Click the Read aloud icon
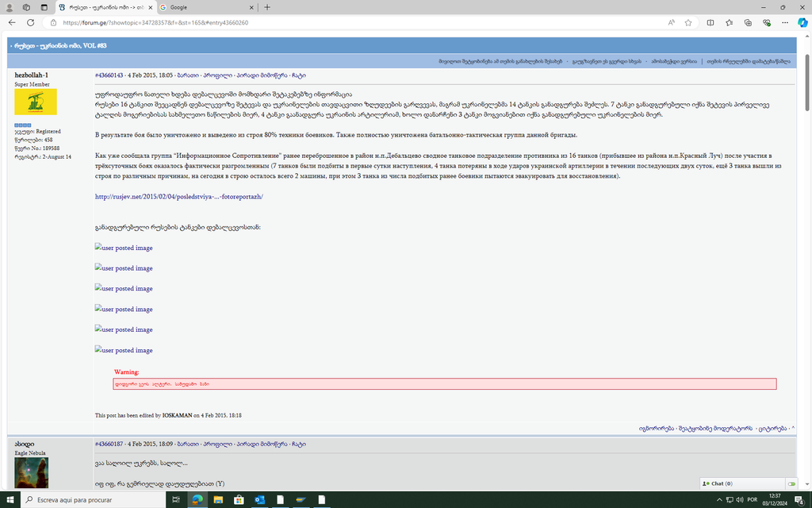Image resolution: width=812 pixels, height=508 pixels. click(671, 22)
